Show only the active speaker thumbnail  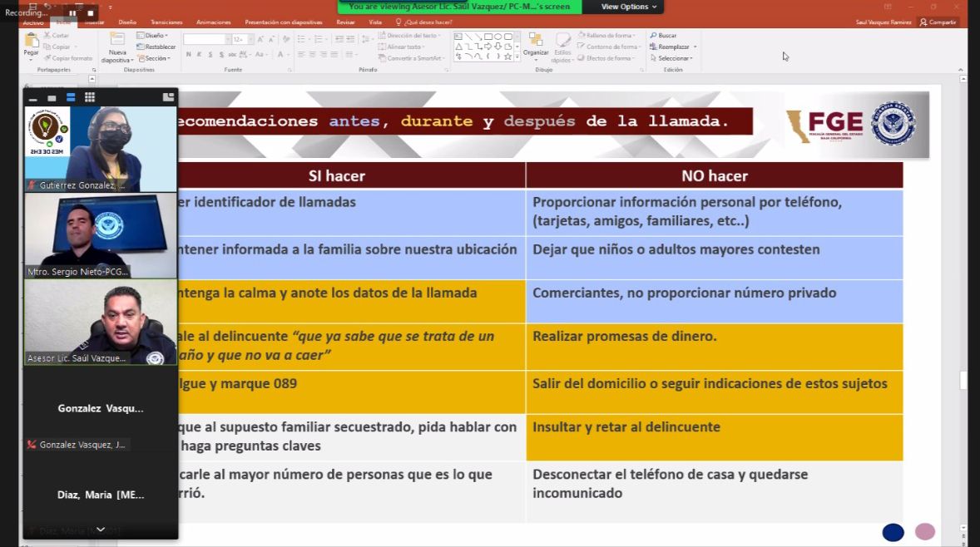(52, 98)
